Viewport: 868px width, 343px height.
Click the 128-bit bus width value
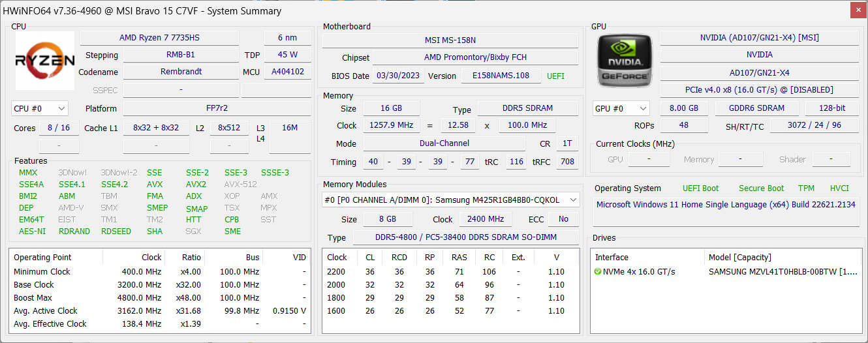[831, 108]
